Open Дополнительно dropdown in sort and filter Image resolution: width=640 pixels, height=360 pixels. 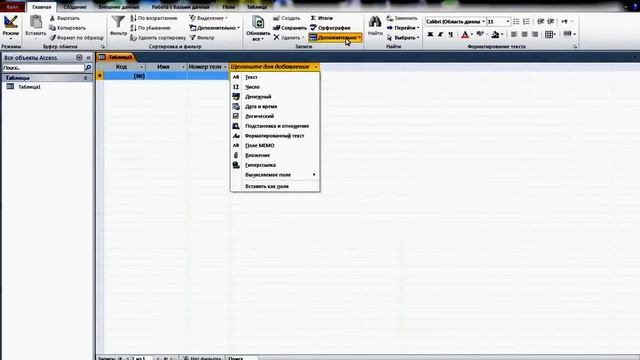[x=215, y=28]
